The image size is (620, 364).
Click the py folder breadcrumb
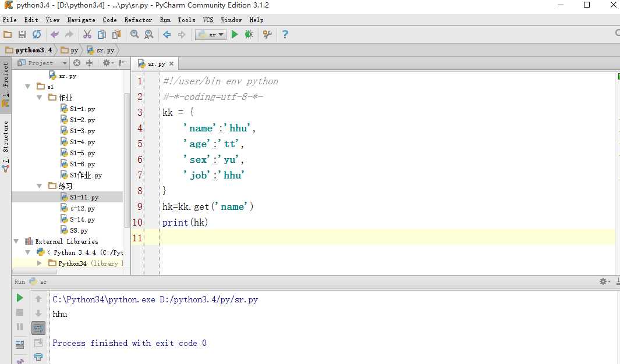tap(70, 50)
